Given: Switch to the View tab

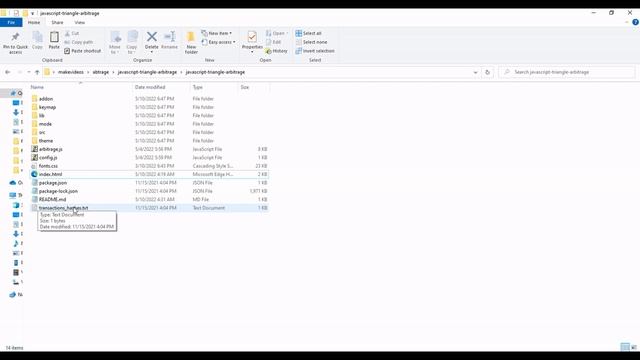Looking at the screenshot, I should tap(80, 22).
